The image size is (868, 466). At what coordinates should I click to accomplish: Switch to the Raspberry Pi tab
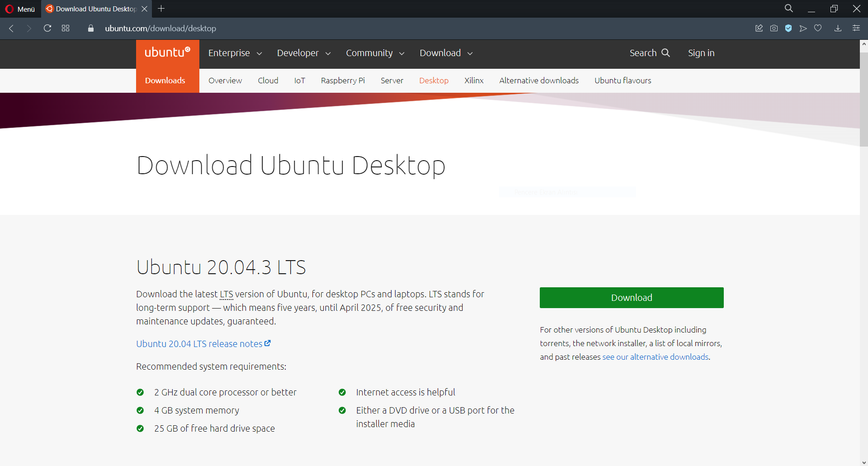[343, 81]
